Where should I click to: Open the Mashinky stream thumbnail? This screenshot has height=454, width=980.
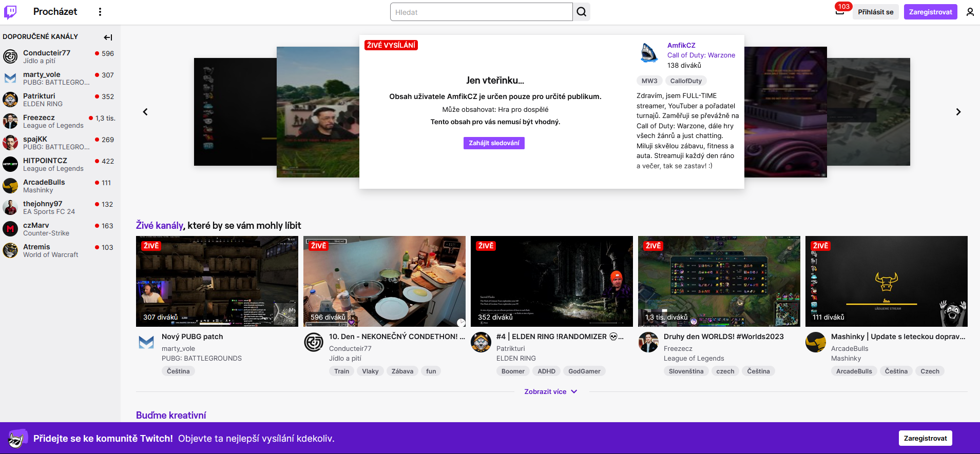887,281
